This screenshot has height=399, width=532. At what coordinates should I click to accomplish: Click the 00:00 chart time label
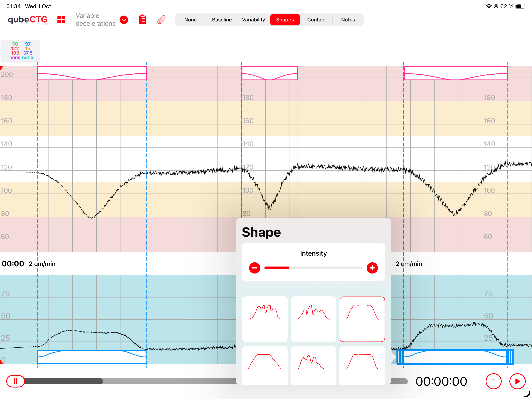pyautogui.click(x=13, y=264)
